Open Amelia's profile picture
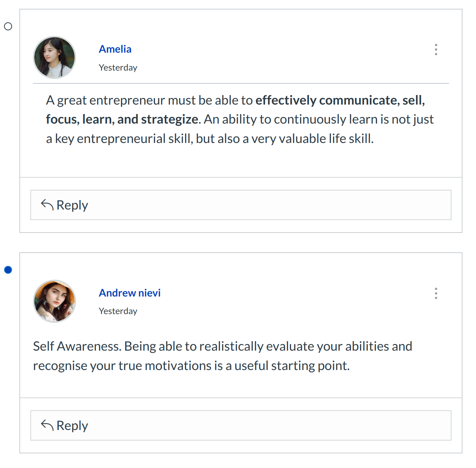 click(54, 57)
